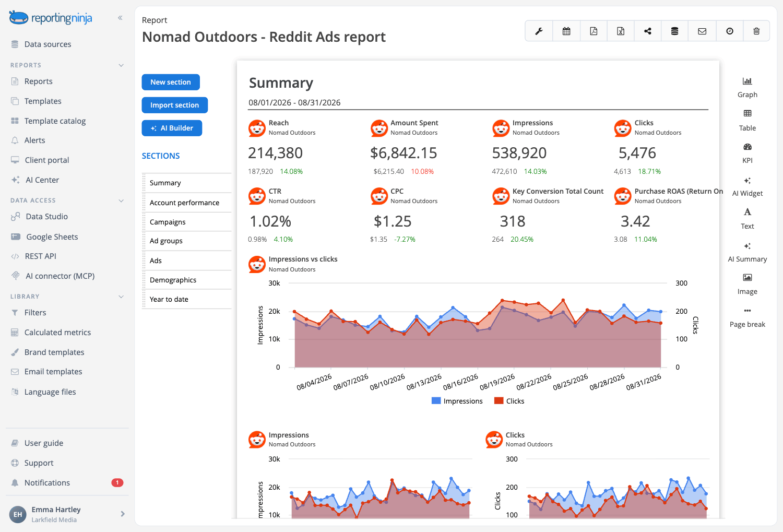
Task: Click New section button
Action: click(171, 82)
